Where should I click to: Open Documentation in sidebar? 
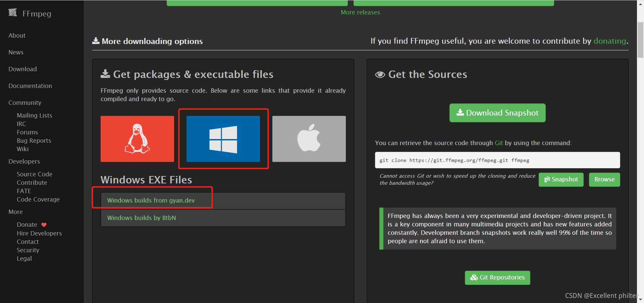coord(30,86)
